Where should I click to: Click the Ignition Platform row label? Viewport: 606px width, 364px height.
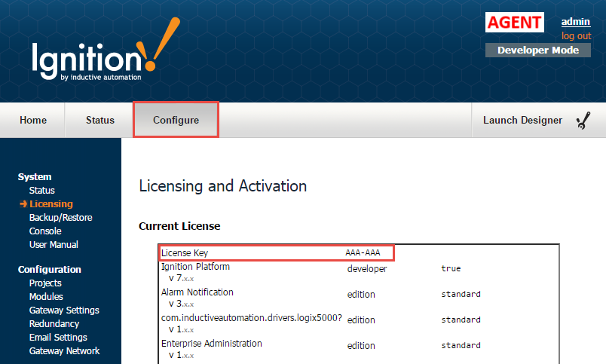195,267
